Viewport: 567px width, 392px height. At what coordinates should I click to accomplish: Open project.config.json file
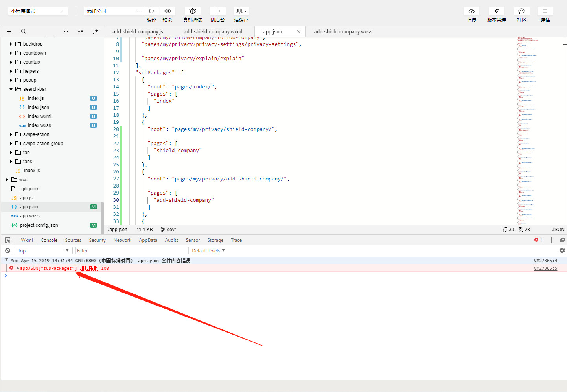coord(39,225)
